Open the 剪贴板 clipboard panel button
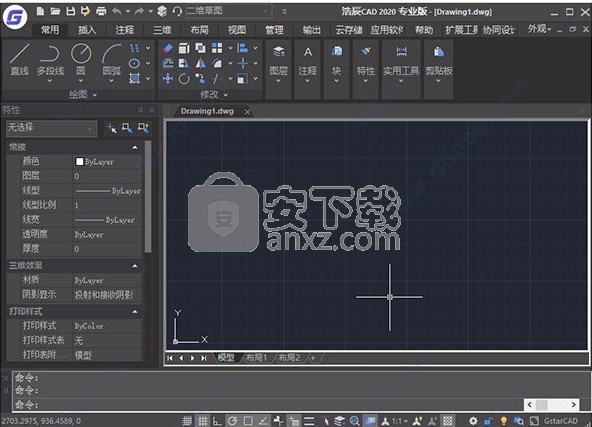Image resolution: width=592 pixels, height=427 pixels. point(439,69)
